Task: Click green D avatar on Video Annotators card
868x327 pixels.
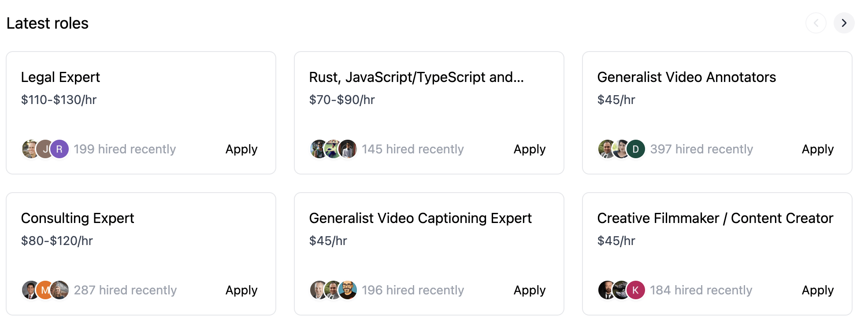Action: (635, 149)
